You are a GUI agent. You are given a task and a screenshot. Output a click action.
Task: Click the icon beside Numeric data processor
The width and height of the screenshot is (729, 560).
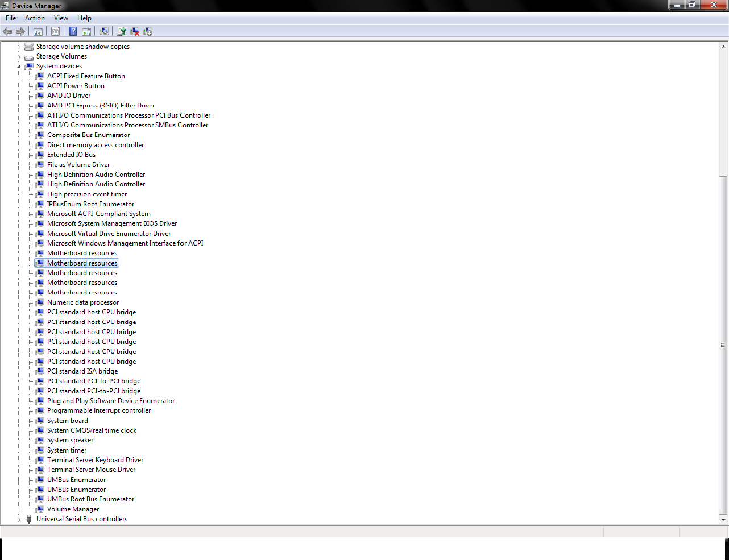click(40, 302)
